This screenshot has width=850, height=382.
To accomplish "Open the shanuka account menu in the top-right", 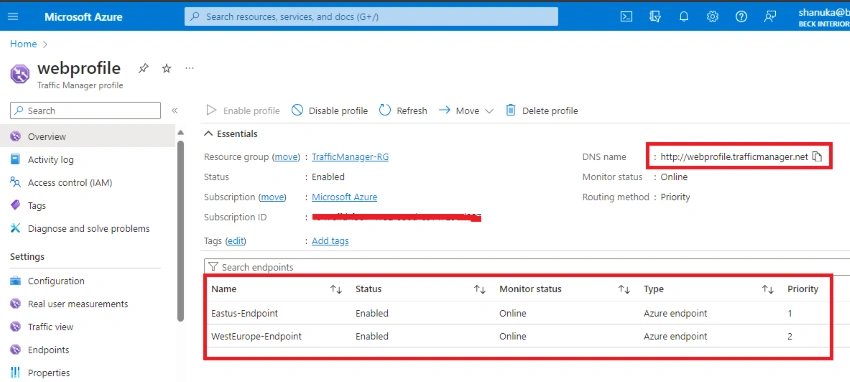I will [823, 17].
